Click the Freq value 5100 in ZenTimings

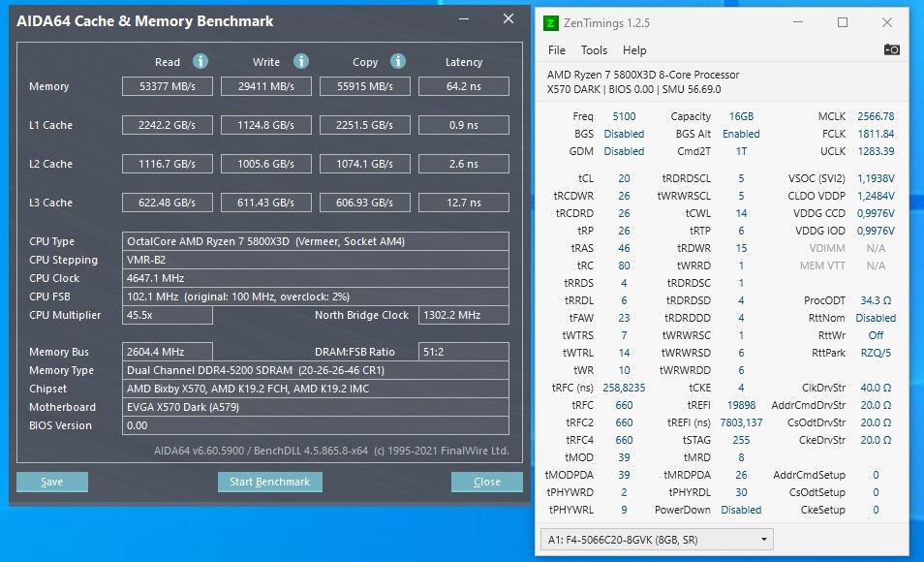tap(624, 117)
